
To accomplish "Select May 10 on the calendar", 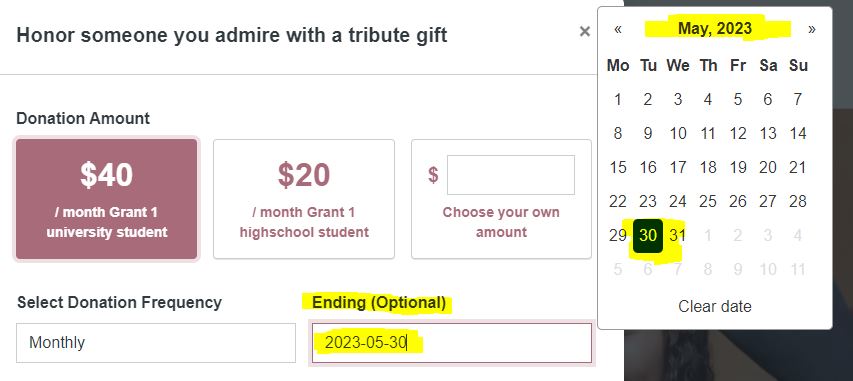I will pyautogui.click(x=678, y=133).
